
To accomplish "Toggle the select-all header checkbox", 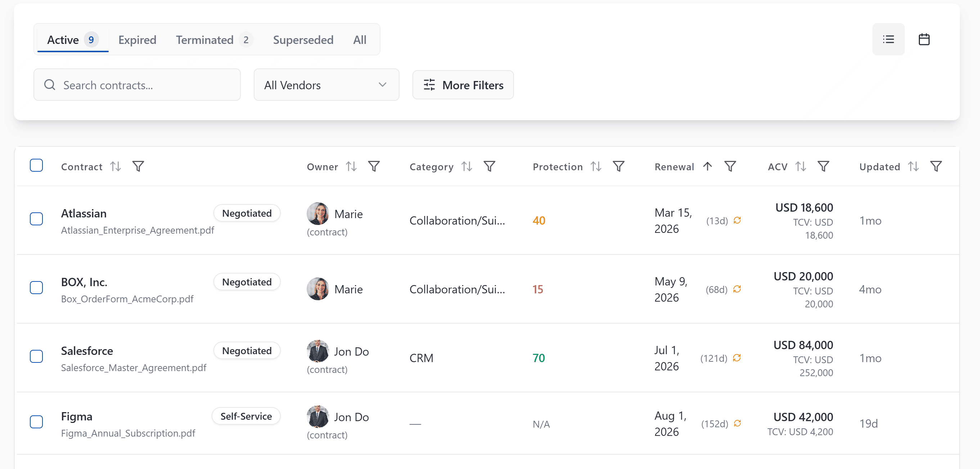I will click(x=36, y=166).
